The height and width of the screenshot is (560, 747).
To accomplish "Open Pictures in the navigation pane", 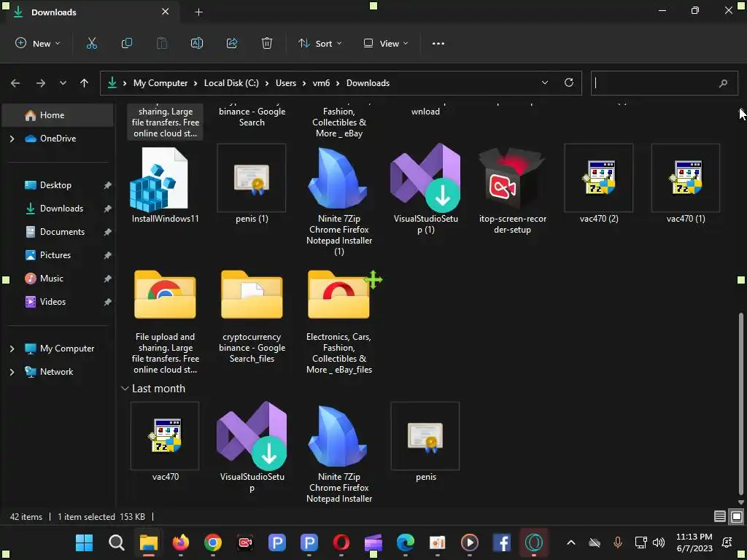I will point(55,255).
